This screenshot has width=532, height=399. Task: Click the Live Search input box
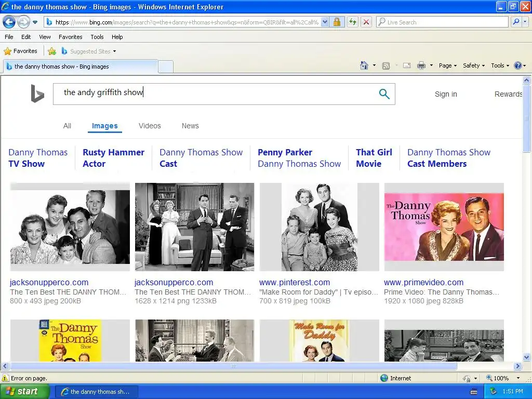pos(443,22)
